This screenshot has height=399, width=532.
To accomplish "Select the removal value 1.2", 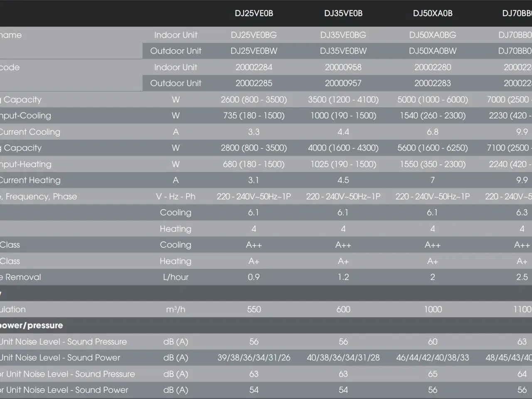I will tap(343, 277).
